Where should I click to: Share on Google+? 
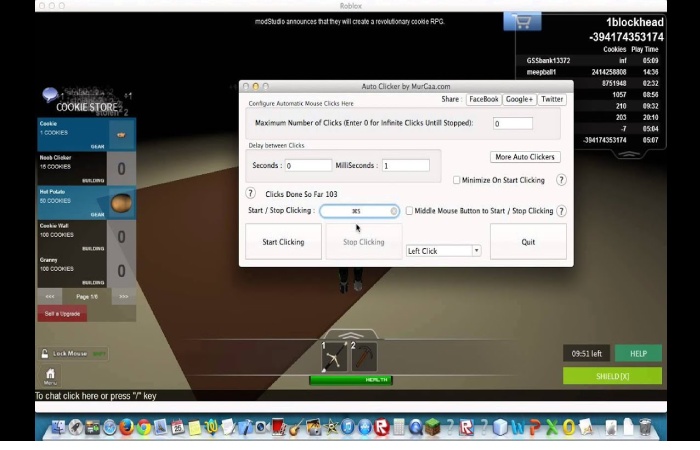point(519,99)
